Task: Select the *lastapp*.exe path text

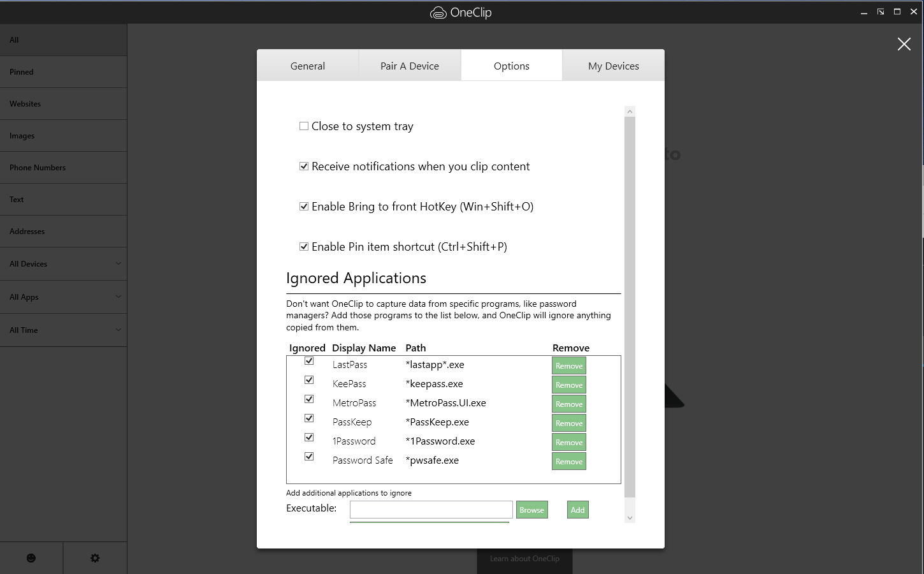Action: pos(435,365)
